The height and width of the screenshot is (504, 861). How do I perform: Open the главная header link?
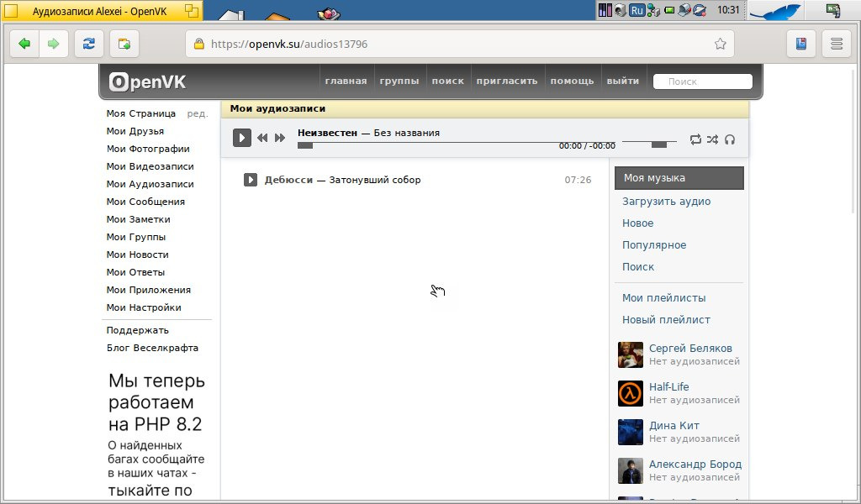click(346, 81)
